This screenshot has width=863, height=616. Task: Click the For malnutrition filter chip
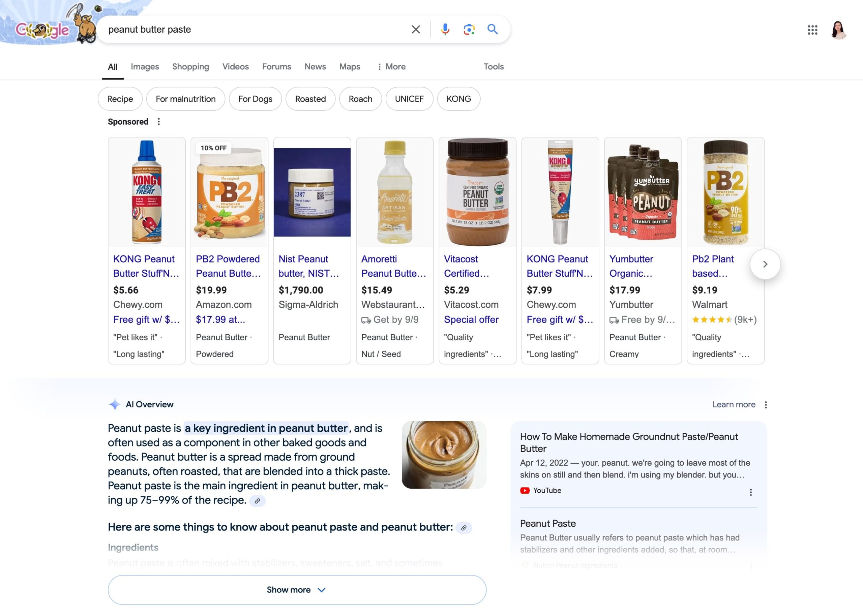[x=185, y=98]
